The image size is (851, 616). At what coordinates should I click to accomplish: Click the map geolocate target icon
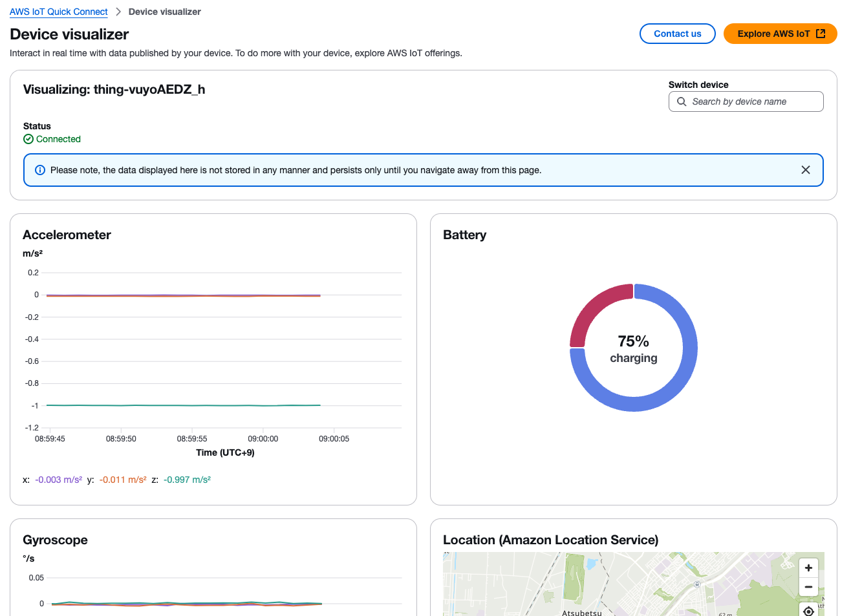(x=808, y=610)
